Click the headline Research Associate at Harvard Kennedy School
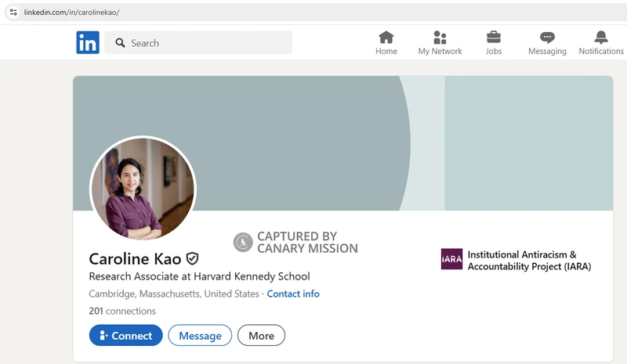The width and height of the screenshot is (627, 364). click(199, 276)
